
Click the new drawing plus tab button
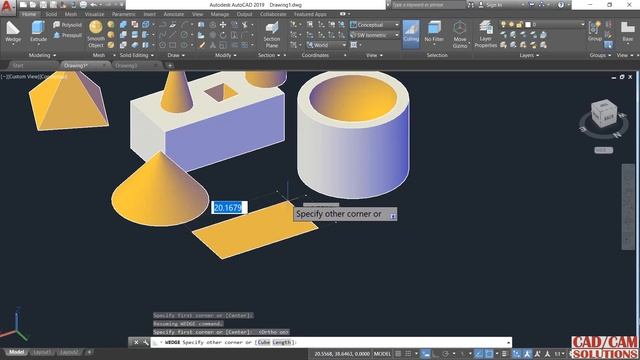pos(170,65)
